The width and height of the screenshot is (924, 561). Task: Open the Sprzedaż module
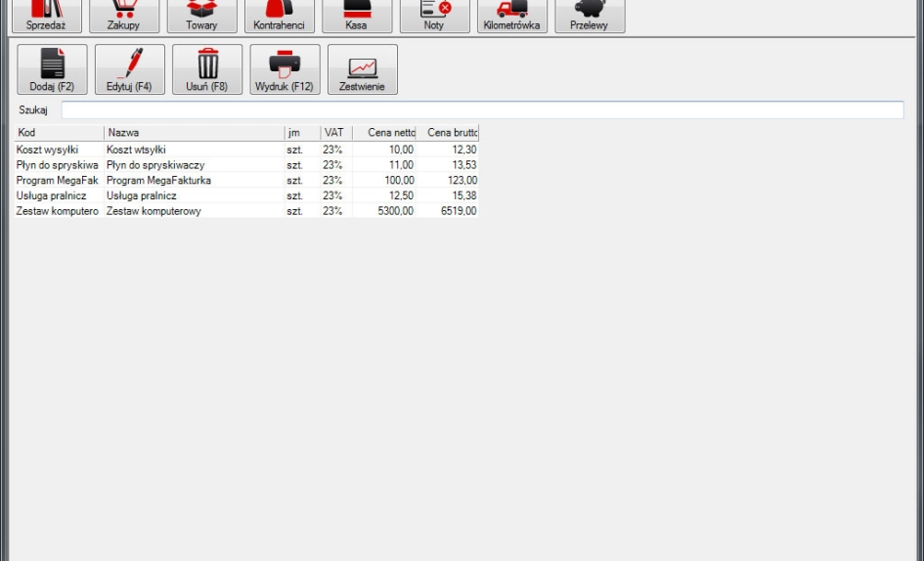click(x=46, y=15)
